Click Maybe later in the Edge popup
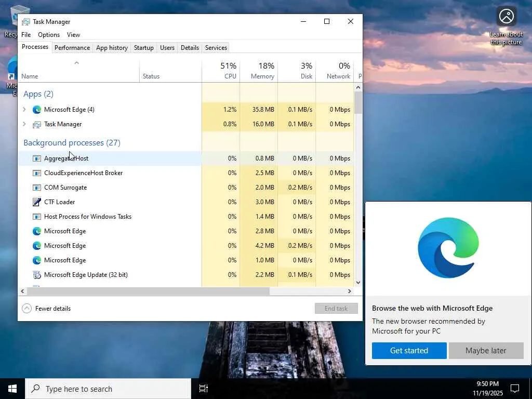Viewport: 532px width, 399px height. pos(486,351)
